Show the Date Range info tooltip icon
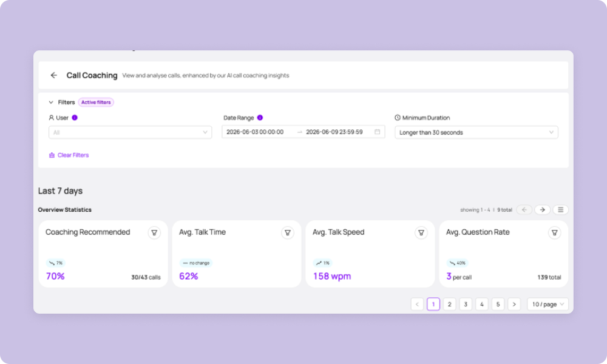Viewport: 607px width, 364px height. 260,118
